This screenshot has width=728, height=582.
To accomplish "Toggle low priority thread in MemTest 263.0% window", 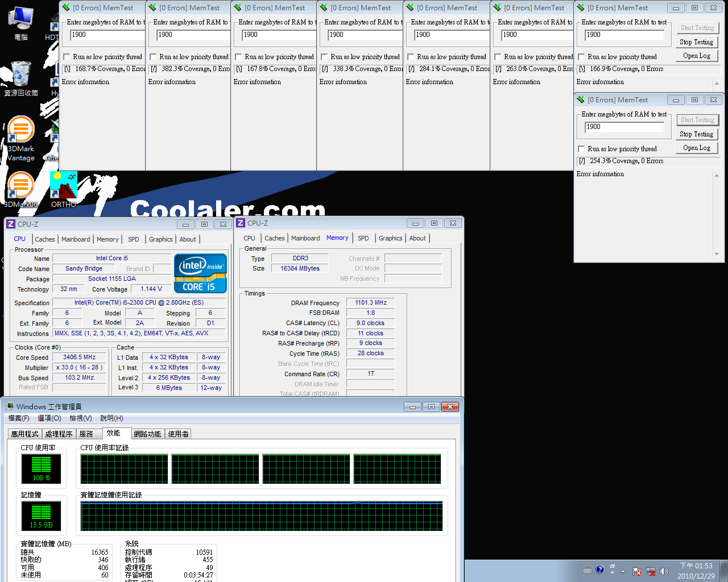I will coord(498,57).
